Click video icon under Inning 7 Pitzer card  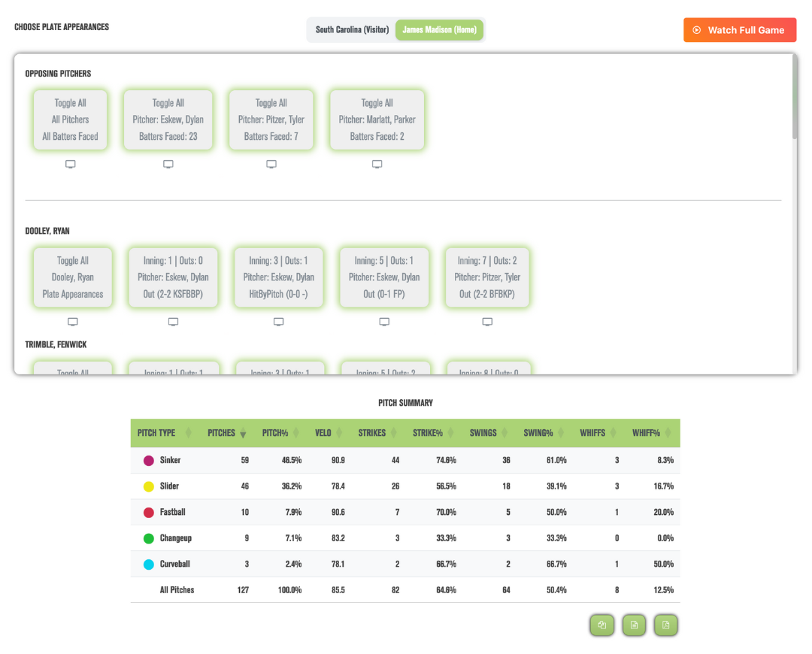pyautogui.click(x=487, y=322)
